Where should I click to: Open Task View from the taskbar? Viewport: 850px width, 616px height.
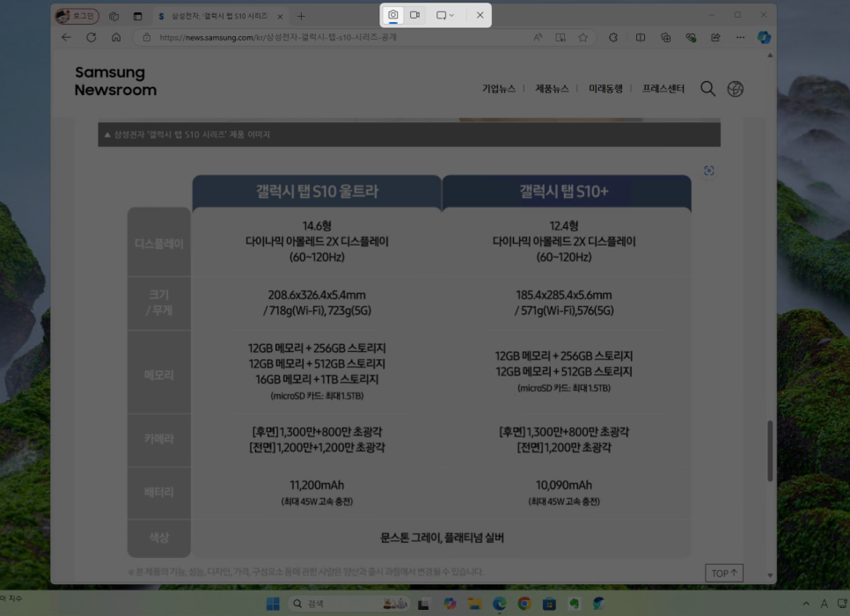click(x=423, y=604)
